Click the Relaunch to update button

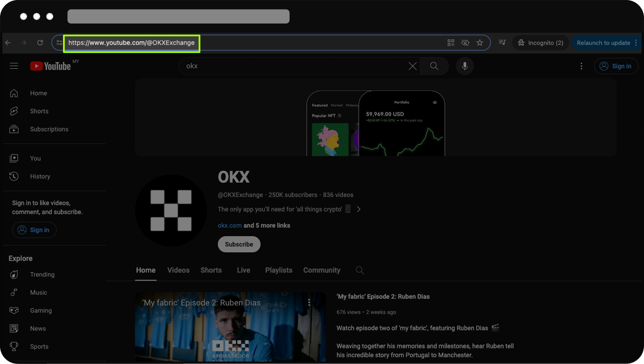pos(603,43)
